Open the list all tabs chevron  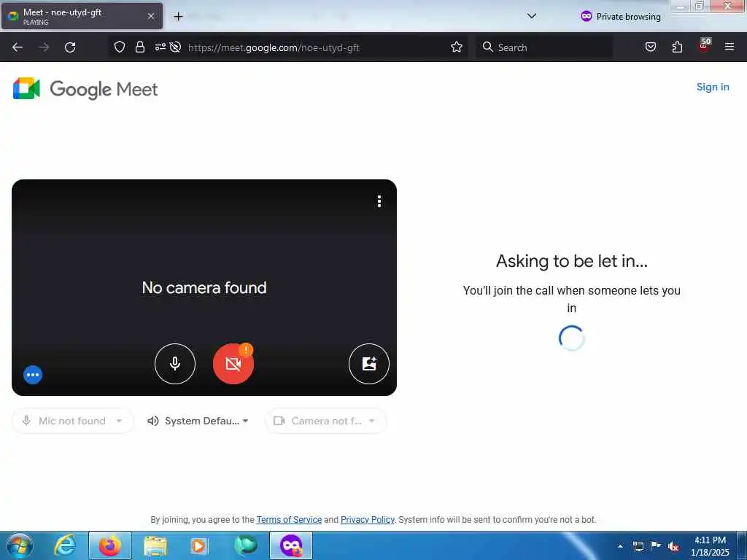pyautogui.click(x=532, y=16)
